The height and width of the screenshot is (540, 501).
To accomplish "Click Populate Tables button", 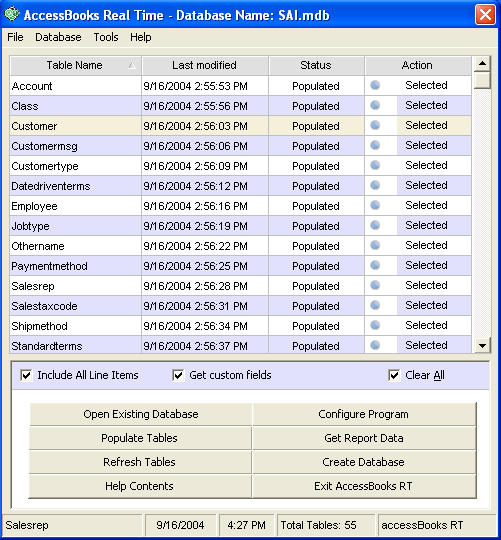I will click(x=140, y=438).
